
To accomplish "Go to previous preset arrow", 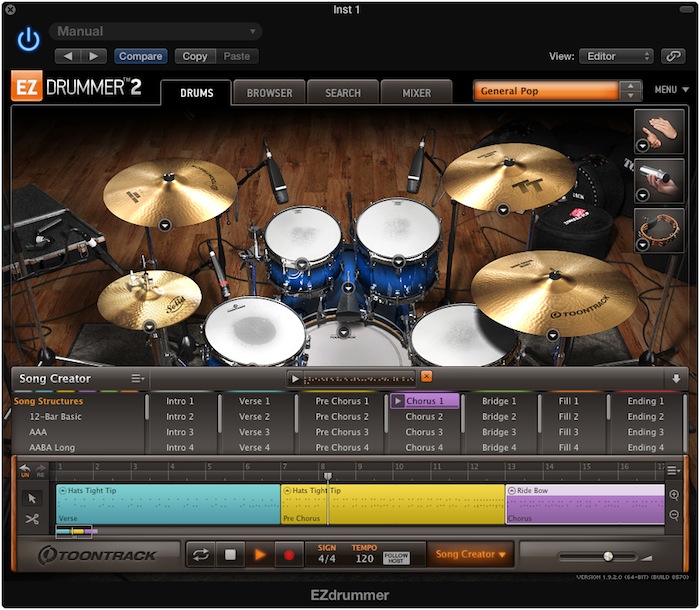I will tap(68, 56).
